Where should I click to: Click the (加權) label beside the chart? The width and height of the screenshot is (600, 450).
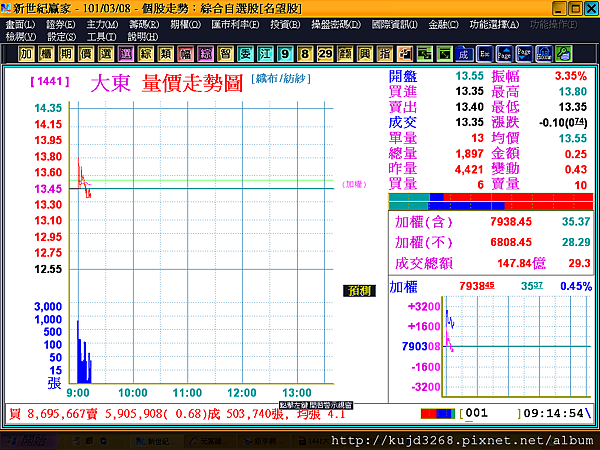tap(354, 184)
